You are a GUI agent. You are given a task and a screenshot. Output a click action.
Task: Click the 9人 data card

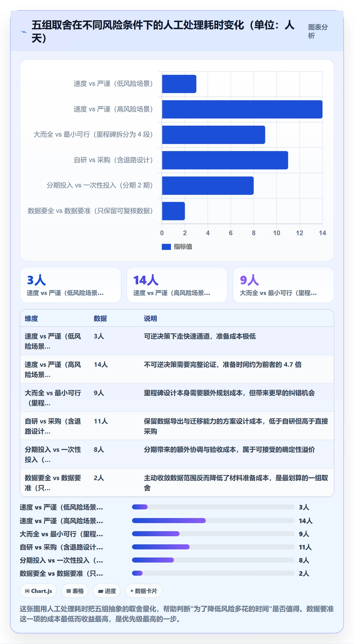(283, 285)
